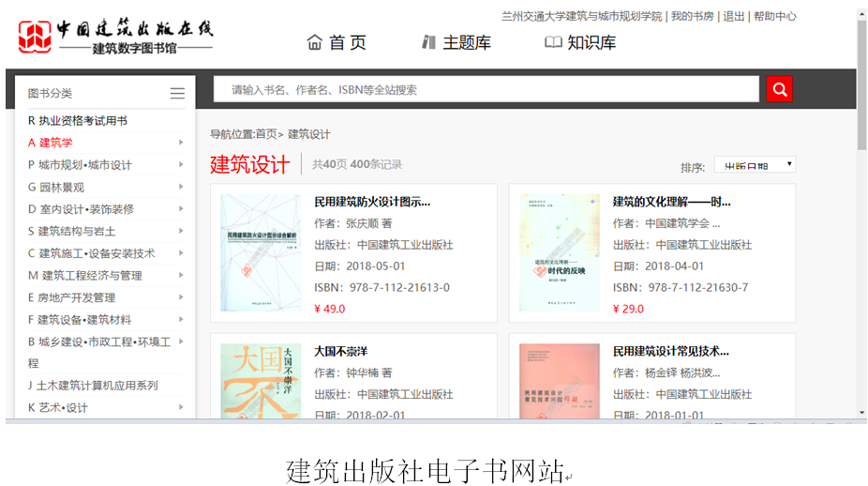This screenshot has width=868, height=486.
Task: Click the 退出 logout link
Action: pyautogui.click(x=734, y=16)
